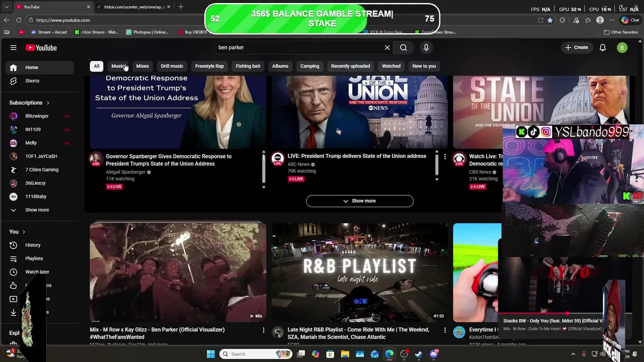644x362 pixels.
Task: Open browser extensions puzzle icon
Action: 562,20
